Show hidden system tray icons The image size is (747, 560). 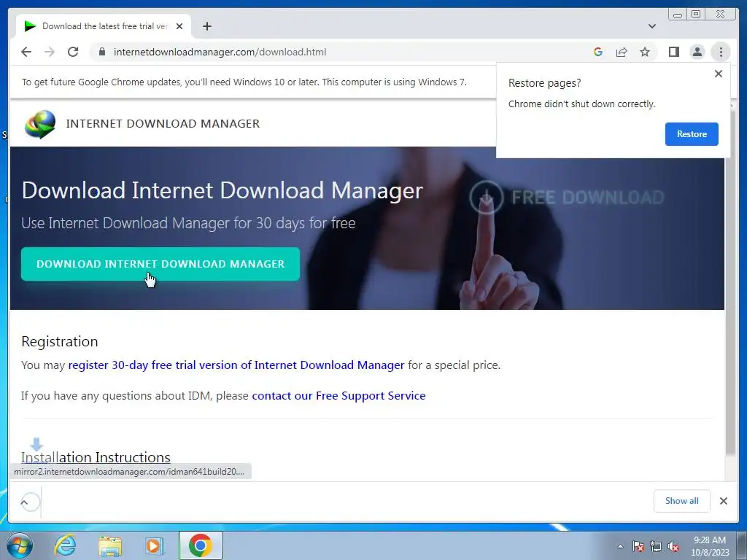(x=620, y=546)
